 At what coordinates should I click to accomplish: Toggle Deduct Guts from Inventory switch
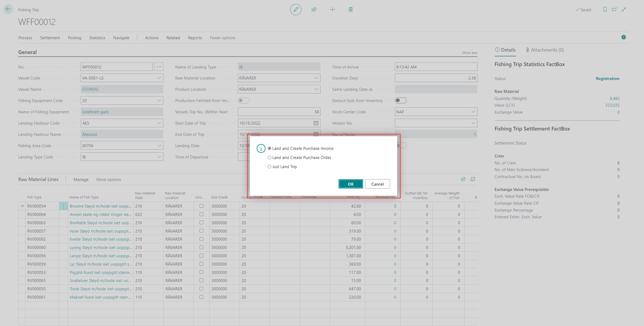tap(400, 100)
